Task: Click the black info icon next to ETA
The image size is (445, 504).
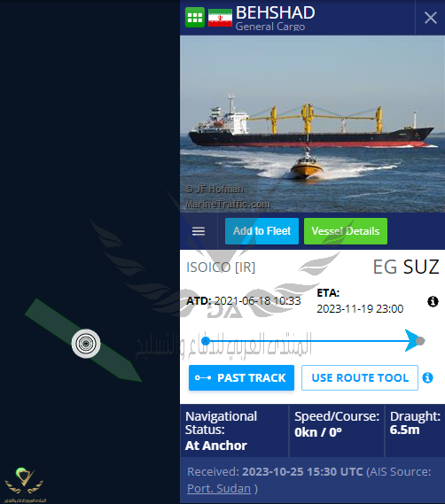Action: pyautogui.click(x=433, y=301)
